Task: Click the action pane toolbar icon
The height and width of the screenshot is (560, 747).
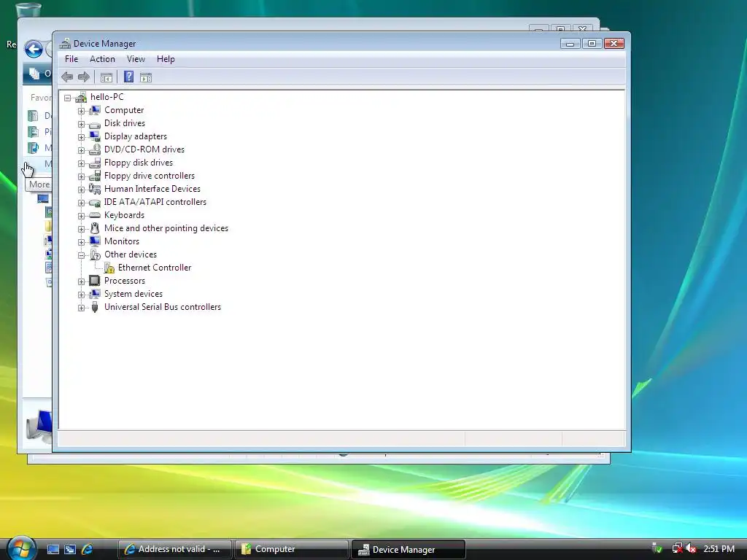Action: coord(146,77)
